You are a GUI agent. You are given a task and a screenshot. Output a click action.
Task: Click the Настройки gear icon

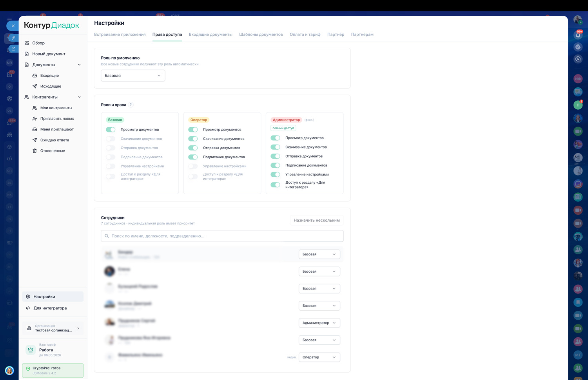click(28, 297)
